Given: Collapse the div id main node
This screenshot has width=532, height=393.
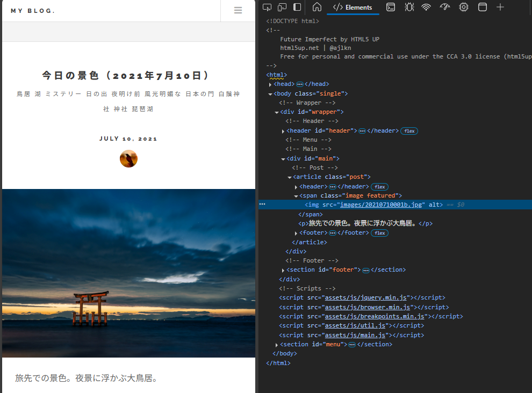Looking at the screenshot, I should point(283,159).
